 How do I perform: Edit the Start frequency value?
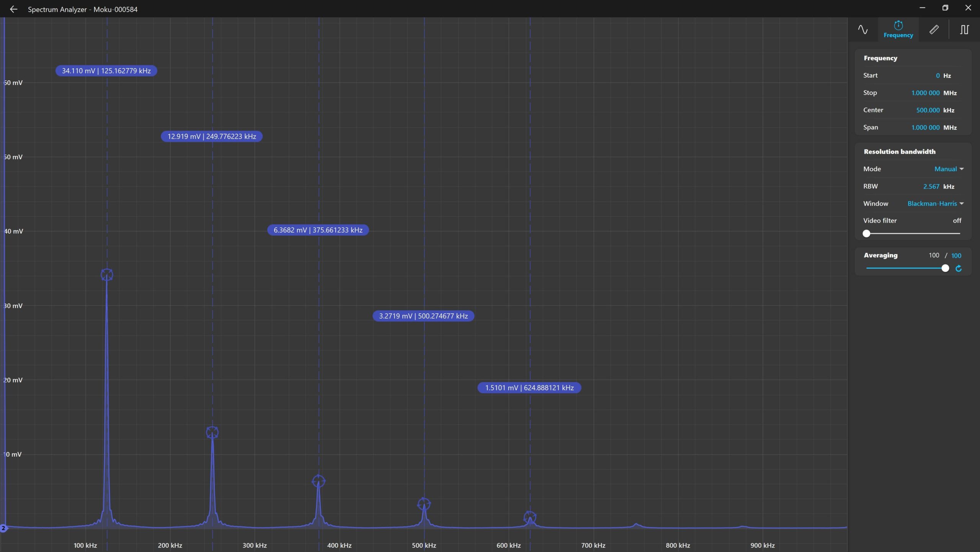938,76
